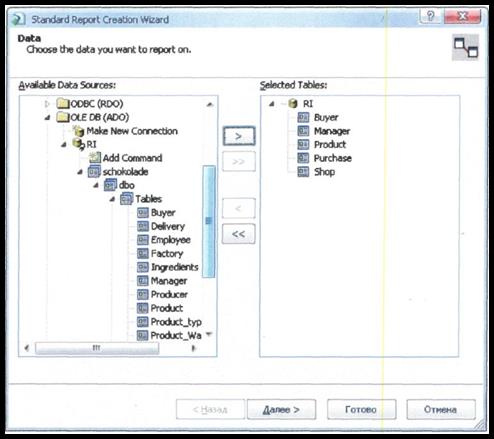Remove all tables with the << button

(239, 234)
